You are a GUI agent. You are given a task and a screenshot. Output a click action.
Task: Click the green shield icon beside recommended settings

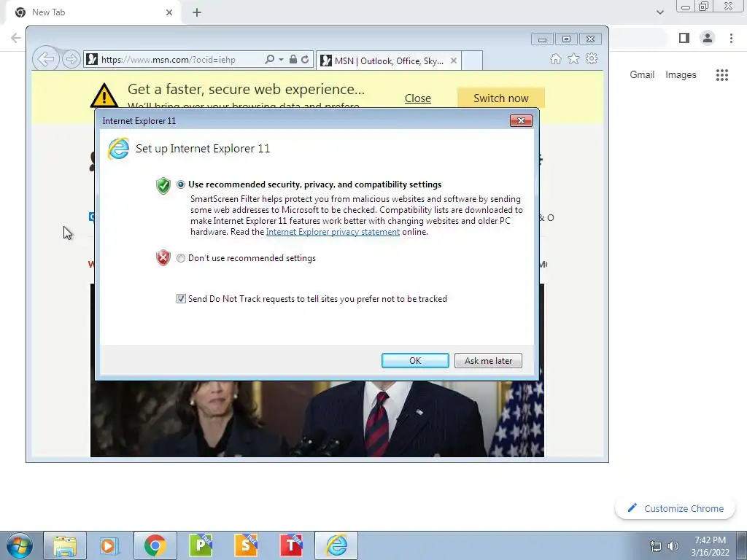(163, 185)
